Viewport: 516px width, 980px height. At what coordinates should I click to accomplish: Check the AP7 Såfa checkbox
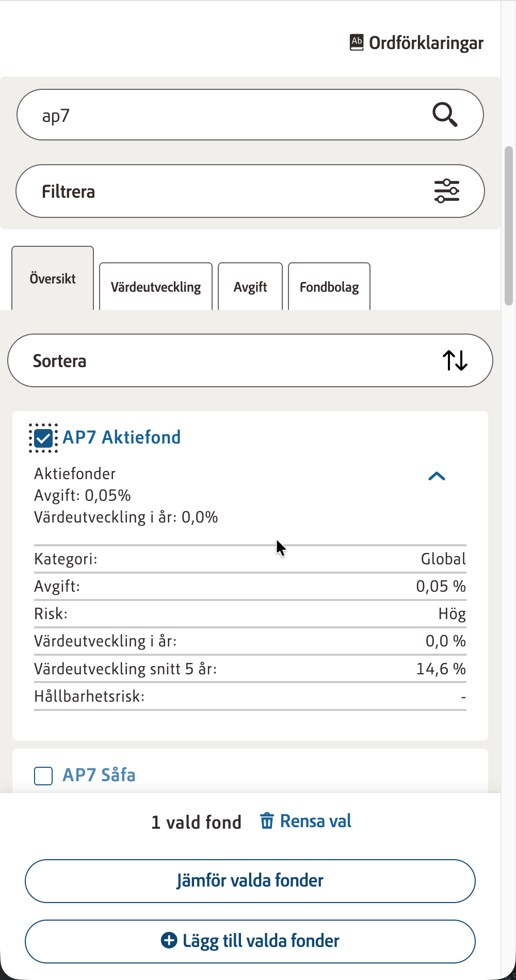(43, 776)
